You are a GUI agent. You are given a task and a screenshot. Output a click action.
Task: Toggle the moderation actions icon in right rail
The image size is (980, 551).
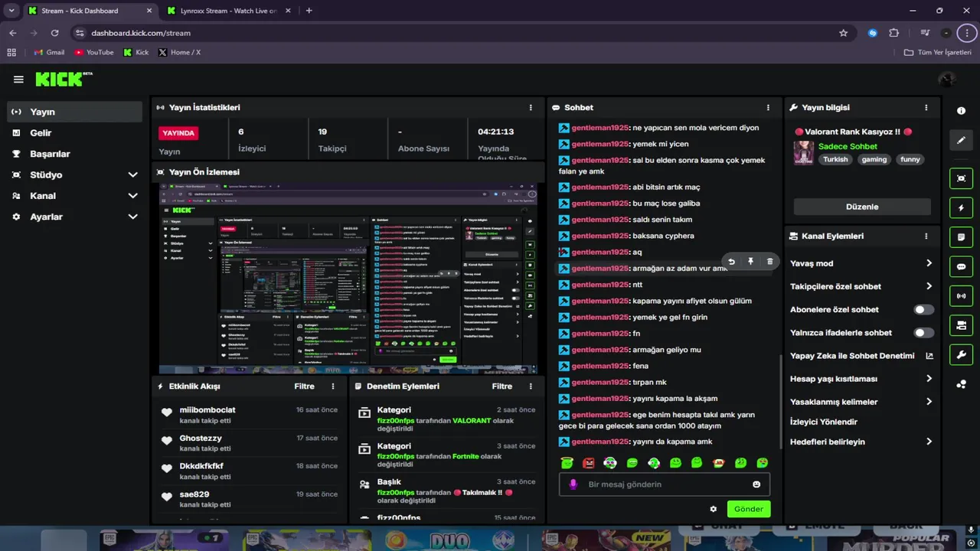tap(961, 325)
